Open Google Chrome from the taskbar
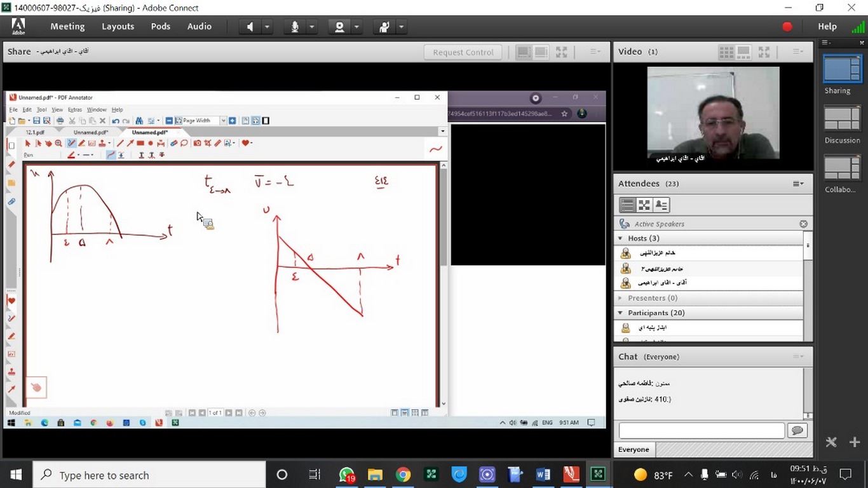 403,475
